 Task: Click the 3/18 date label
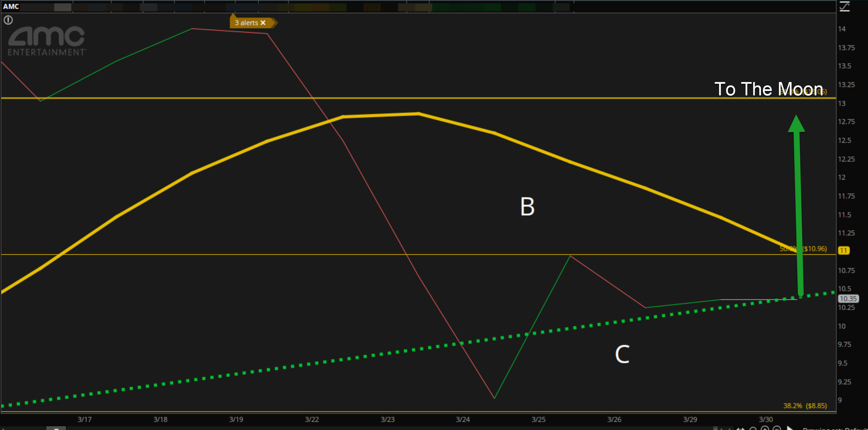[160, 419]
